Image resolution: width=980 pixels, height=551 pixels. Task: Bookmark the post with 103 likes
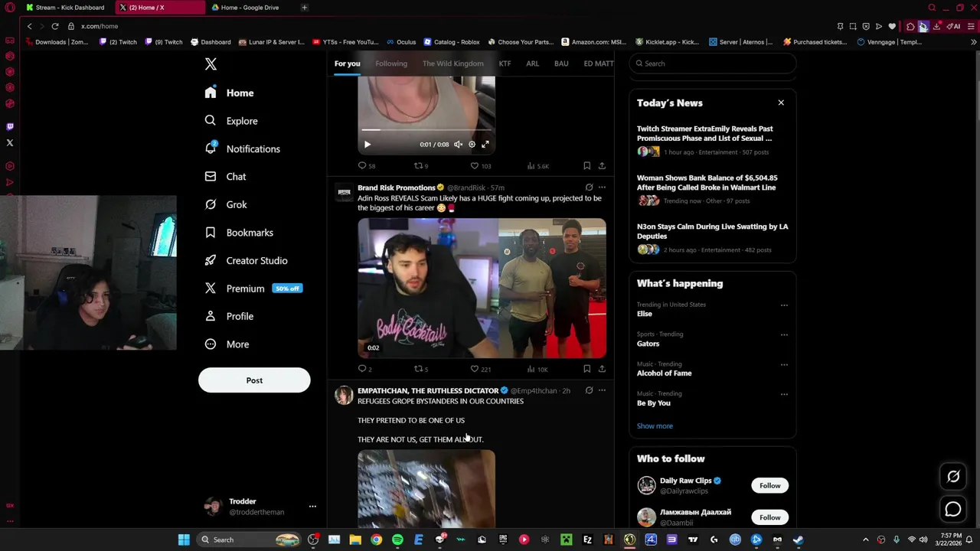(x=586, y=165)
